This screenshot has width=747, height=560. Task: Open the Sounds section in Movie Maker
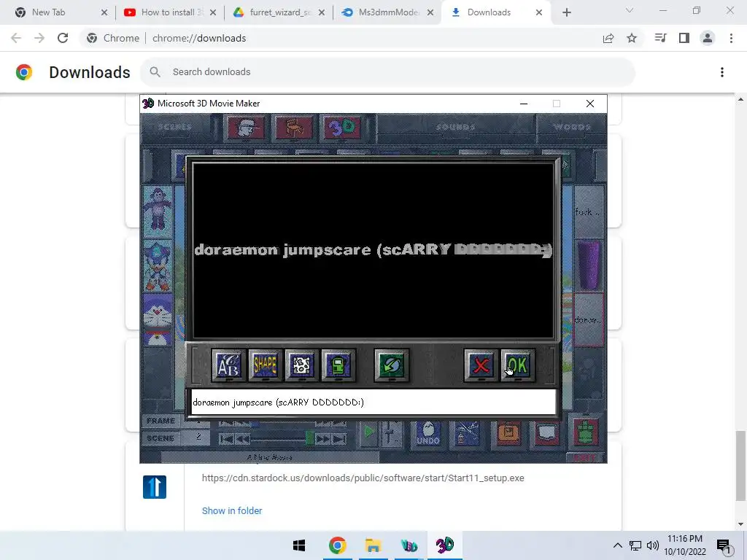455,127
